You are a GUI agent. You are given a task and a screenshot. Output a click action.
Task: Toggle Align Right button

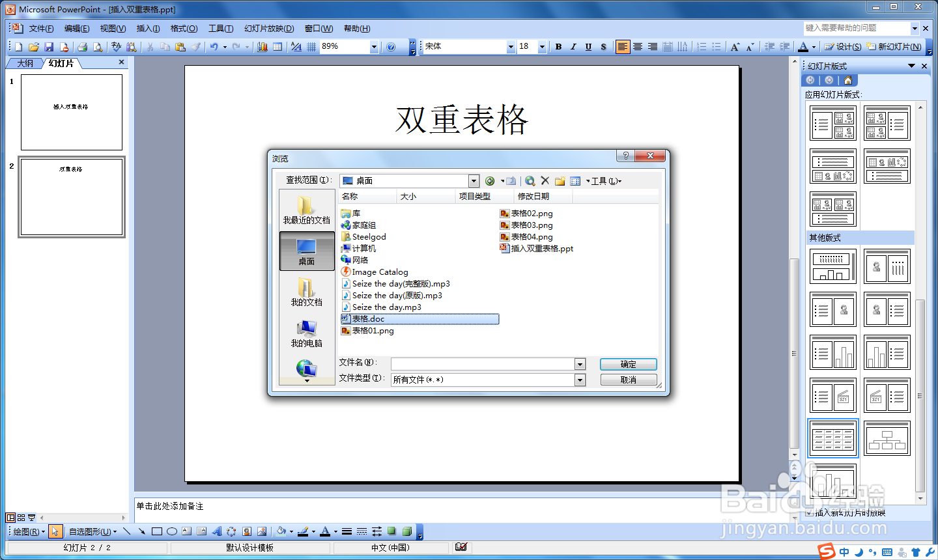653,47
